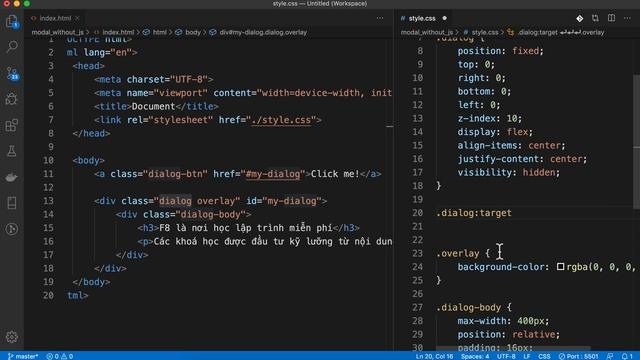Open the Extensions view
Image resolution: width=640 pixels, height=360 pixels.
[12, 125]
